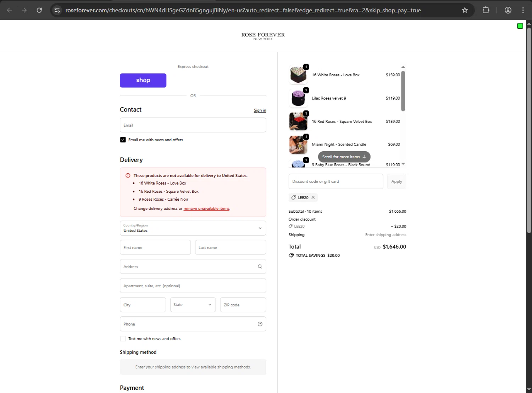The height and width of the screenshot is (393, 532).
Task: Click the Subtotal · 10 items label
Action: pos(305,211)
